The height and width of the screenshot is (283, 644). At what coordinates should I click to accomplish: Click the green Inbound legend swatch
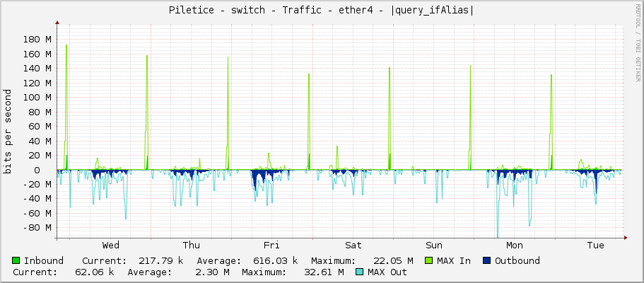click(16, 260)
